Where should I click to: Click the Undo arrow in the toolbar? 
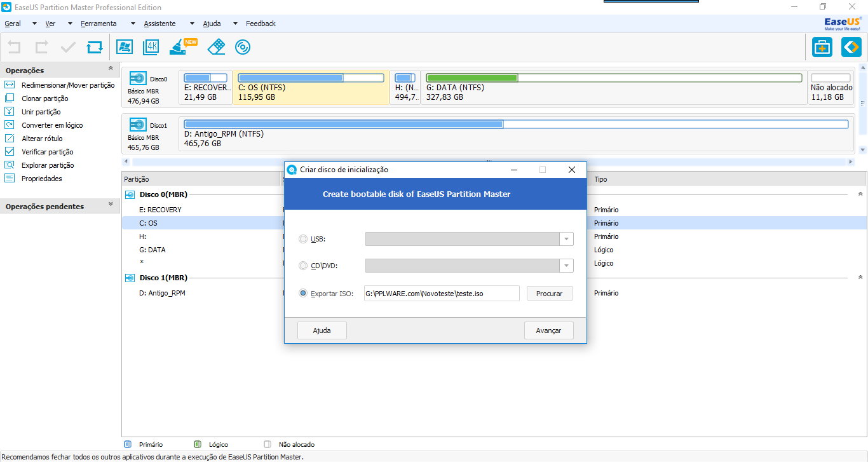(x=14, y=47)
